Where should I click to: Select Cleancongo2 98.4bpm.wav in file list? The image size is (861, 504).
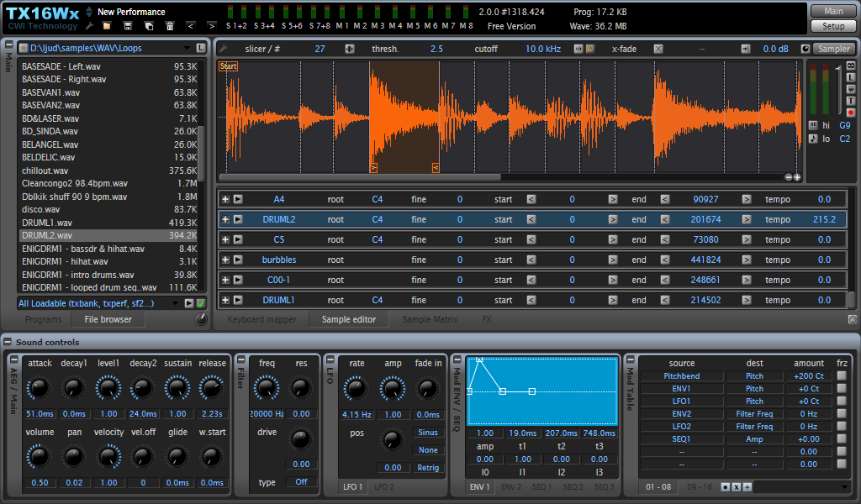click(x=75, y=183)
